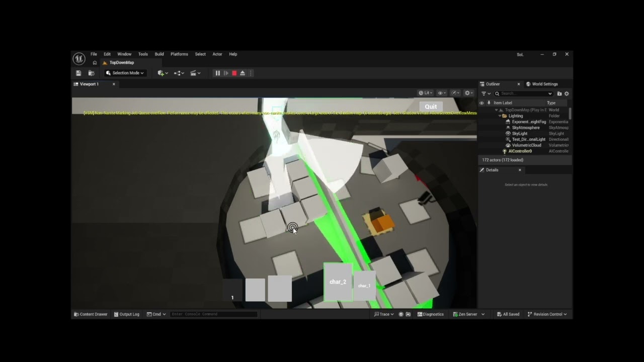Open the Trace dropdown in status bar
Viewport: 644px width, 362px height.
[384, 314]
